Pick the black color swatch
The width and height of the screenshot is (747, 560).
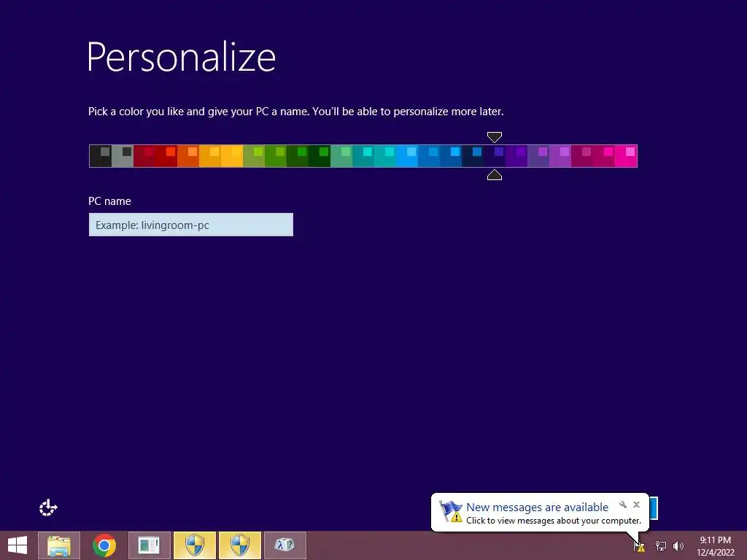click(101, 156)
